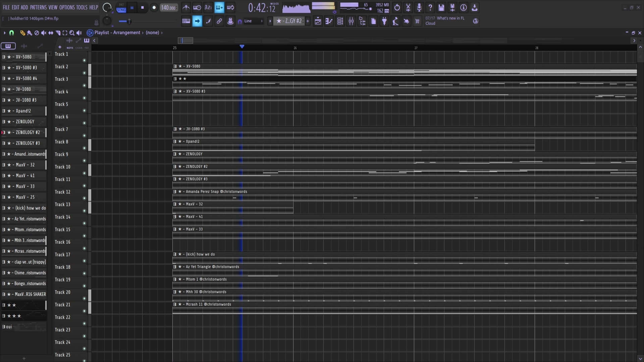
Task: Open the audio editor scissors icon
Action: click(x=408, y=7)
